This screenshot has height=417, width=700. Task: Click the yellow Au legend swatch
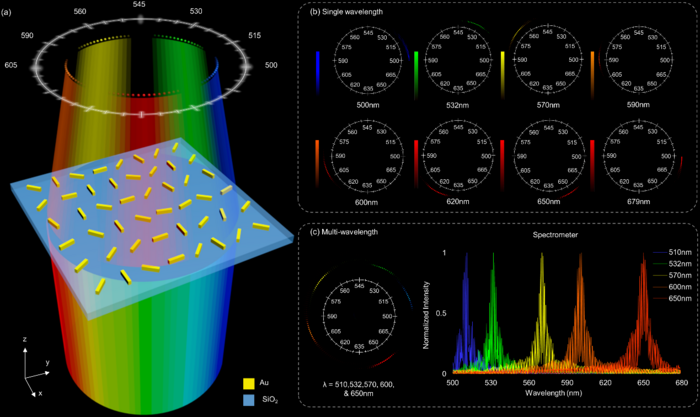click(x=250, y=382)
